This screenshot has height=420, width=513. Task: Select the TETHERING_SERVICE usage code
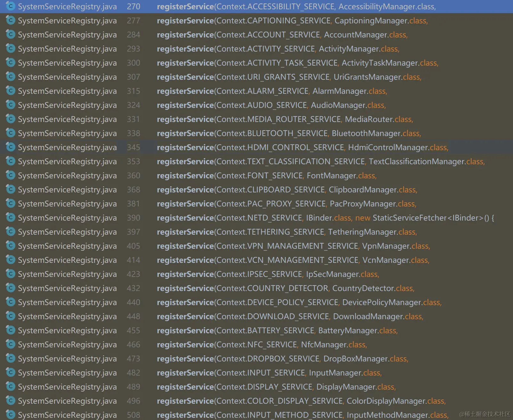tap(287, 232)
